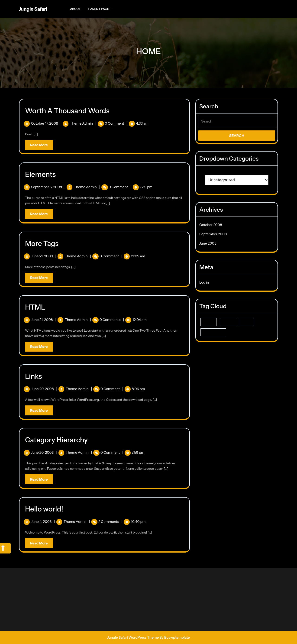
Task: Open the HTML post title
Action: click(x=35, y=307)
